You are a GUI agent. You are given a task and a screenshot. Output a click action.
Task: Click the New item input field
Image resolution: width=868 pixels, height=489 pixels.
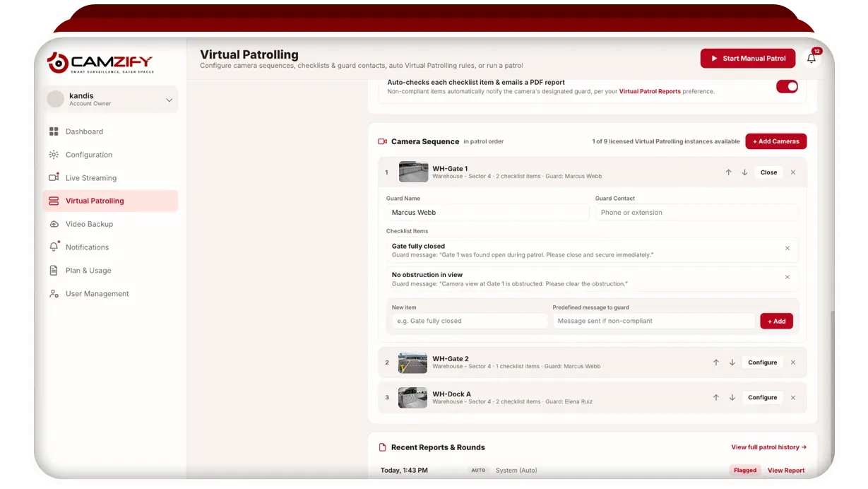pyautogui.click(x=470, y=321)
